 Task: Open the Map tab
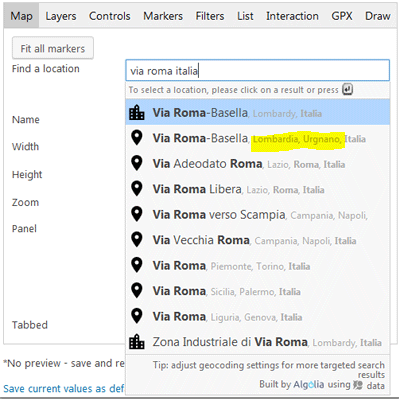coord(21,16)
